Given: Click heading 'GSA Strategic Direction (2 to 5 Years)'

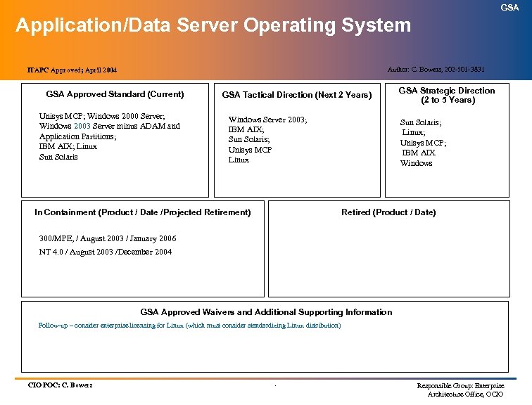Looking at the screenshot, I should point(447,95).
